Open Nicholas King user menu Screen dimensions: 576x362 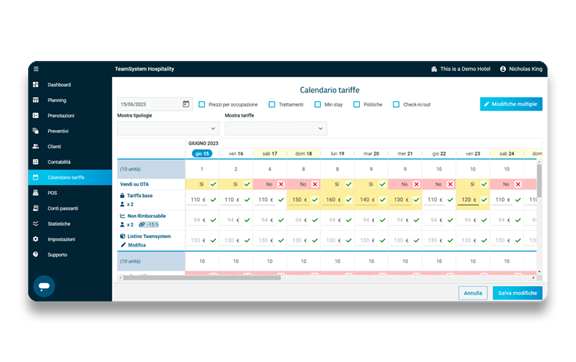[x=521, y=69]
